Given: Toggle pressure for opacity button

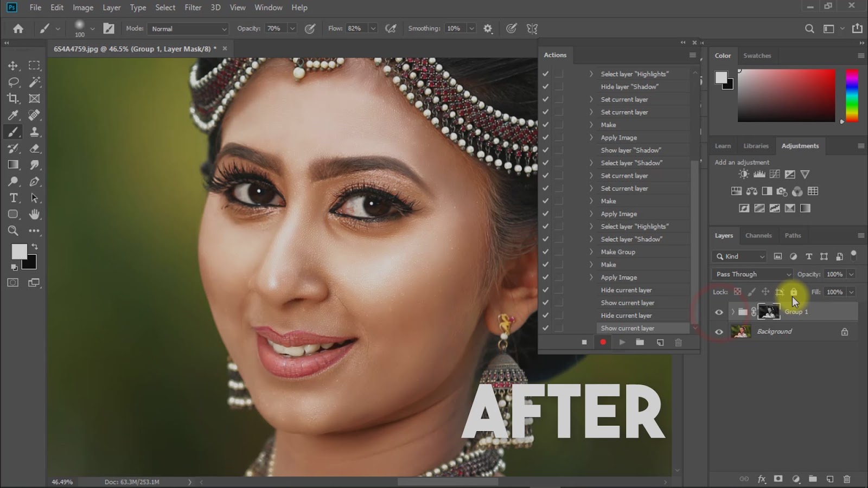Looking at the screenshot, I should [310, 29].
